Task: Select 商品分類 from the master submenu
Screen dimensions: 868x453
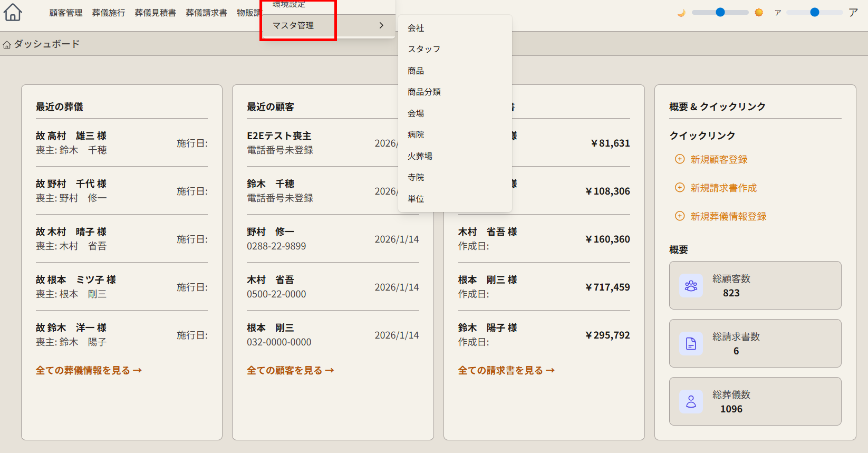Action: pyautogui.click(x=424, y=92)
